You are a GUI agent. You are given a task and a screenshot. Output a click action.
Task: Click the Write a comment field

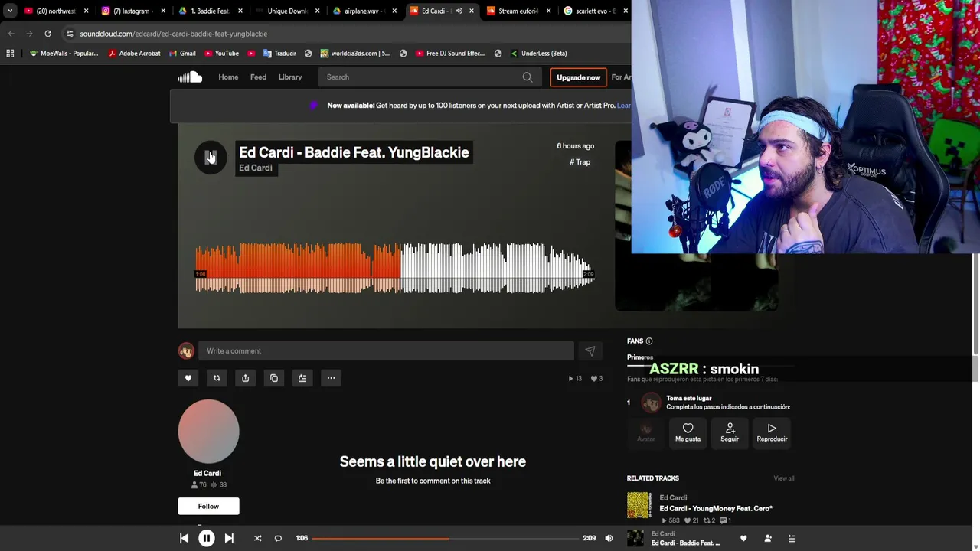click(386, 350)
